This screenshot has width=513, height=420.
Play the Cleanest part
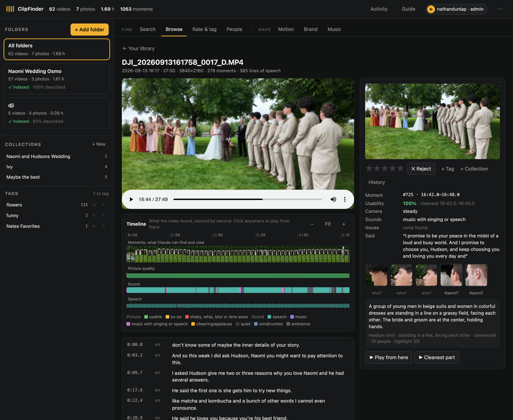(x=437, y=357)
